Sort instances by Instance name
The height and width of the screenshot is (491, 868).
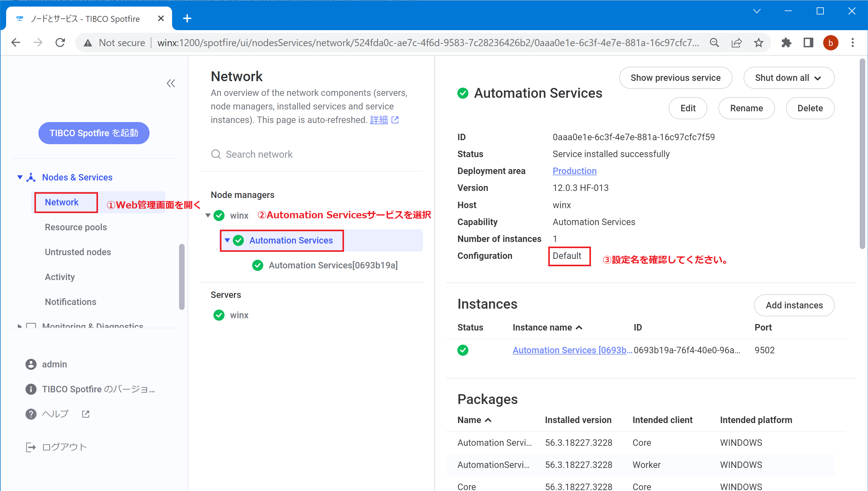tap(547, 327)
